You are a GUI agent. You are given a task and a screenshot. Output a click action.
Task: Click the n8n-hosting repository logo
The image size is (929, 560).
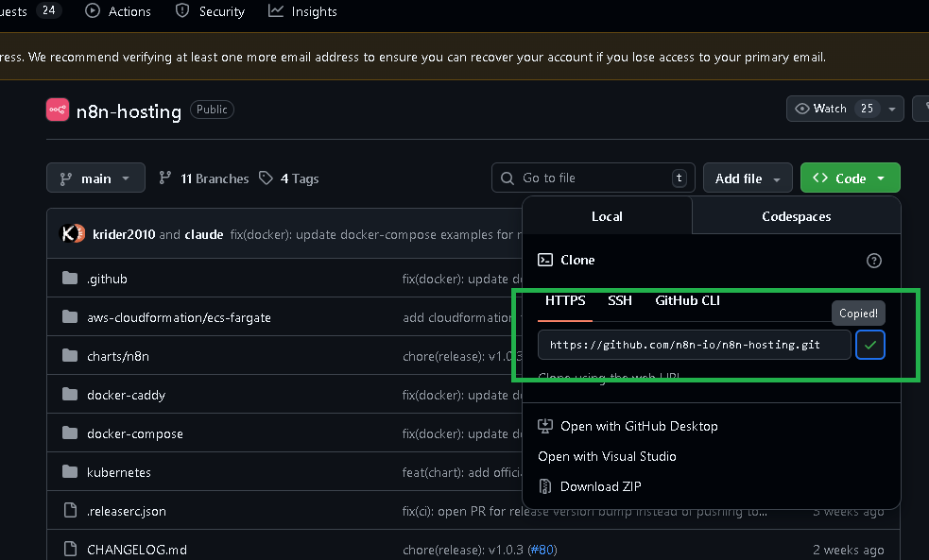58,110
